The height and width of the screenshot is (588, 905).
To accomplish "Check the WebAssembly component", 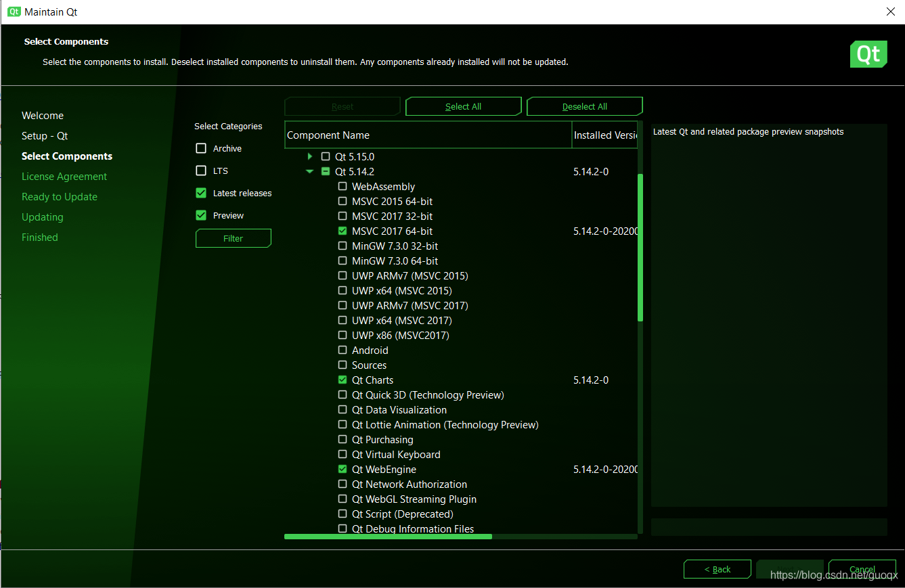I will tap(343, 186).
